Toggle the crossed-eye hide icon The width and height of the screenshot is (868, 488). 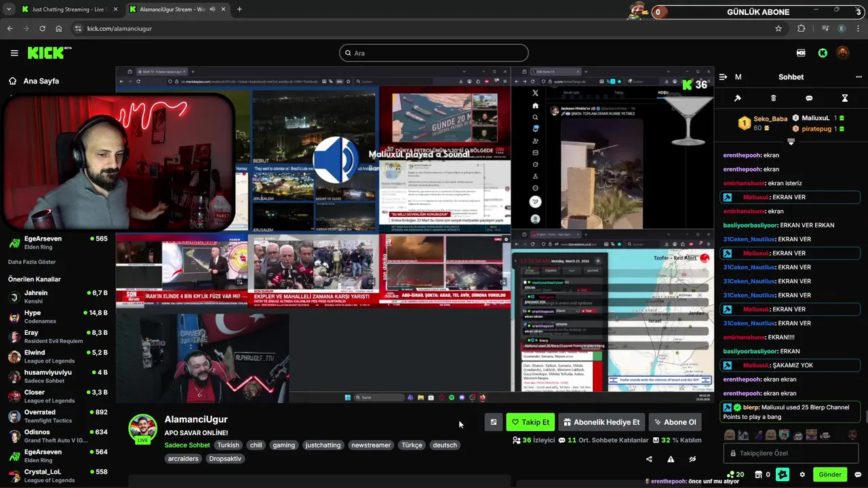pos(692,459)
